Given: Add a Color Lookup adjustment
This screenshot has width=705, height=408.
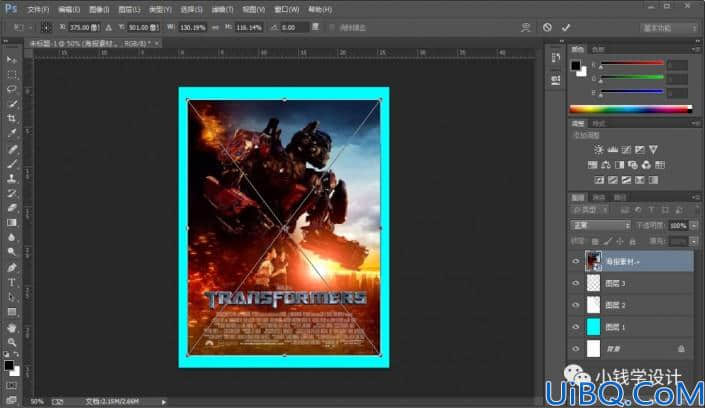Looking at the screenshot, I should pyautogui.click(x=660, y=165).
